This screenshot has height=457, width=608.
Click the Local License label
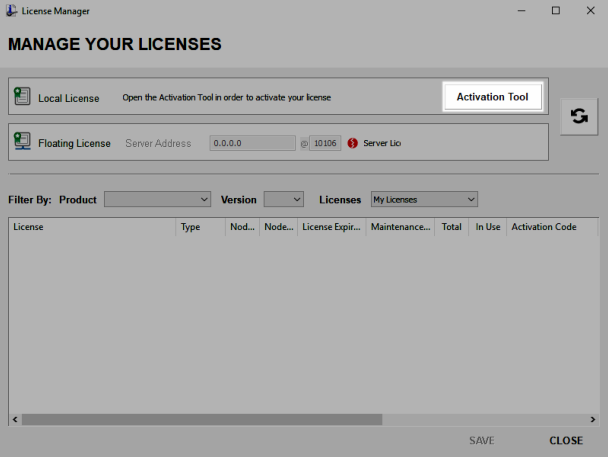point(69,98)
